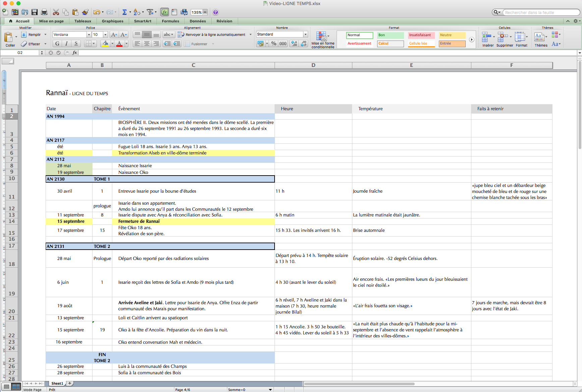Apply the Insatisfaisant cell style
The image size is (582, 392).
[421, 35]
